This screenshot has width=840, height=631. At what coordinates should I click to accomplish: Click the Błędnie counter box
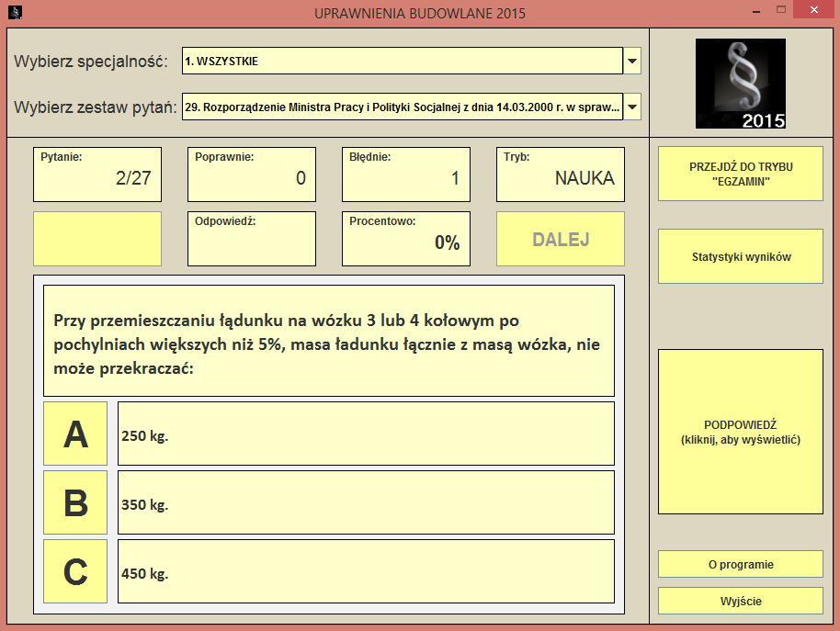(x=406, y=175)
